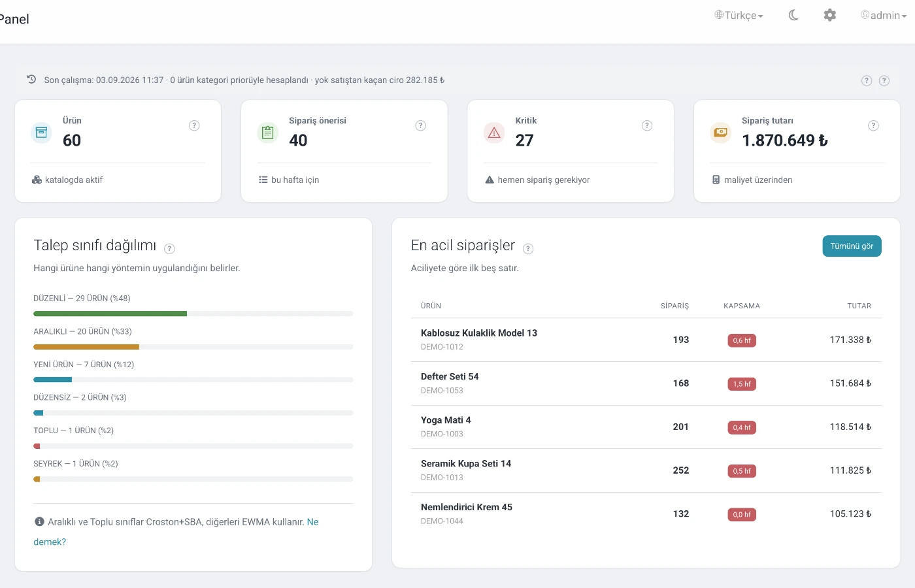Open help icon on Sipariş tutarı card
Screen dimensions: 915x588
point(873,125)
